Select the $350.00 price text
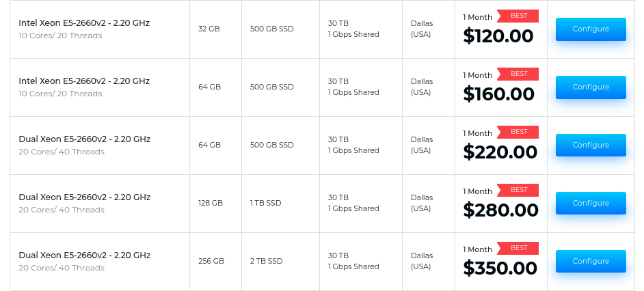 [500, 268]
